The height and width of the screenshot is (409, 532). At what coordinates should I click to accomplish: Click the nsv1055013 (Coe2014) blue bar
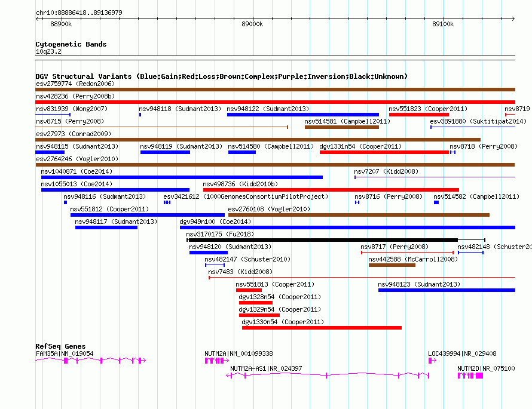(x=115, y=190)
